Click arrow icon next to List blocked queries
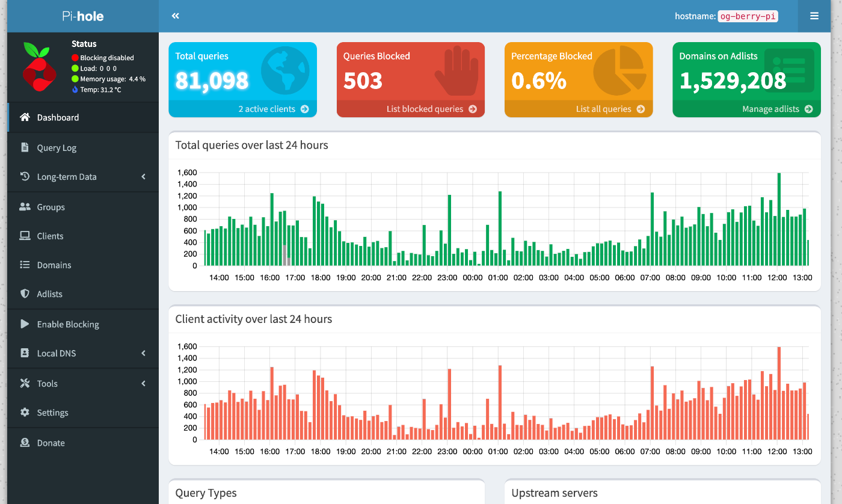The height and width of the screenshot is (504, 842). click(472, 109)
